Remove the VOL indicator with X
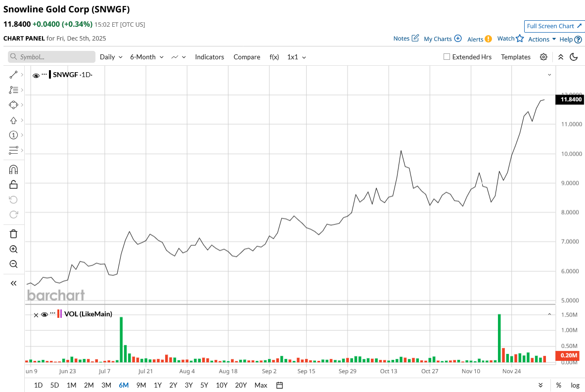585x392 pixels. coord(36,315)
